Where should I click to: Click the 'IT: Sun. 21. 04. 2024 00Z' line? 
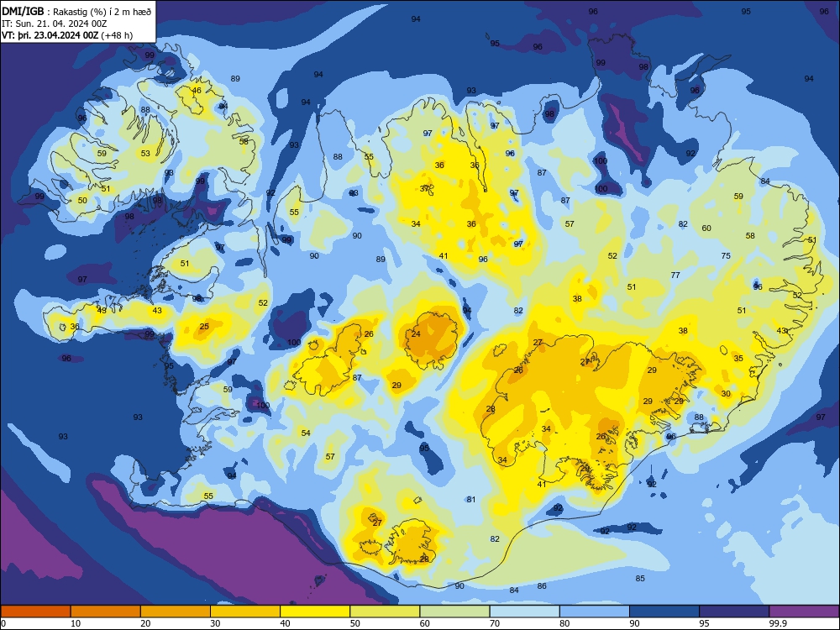54,24
